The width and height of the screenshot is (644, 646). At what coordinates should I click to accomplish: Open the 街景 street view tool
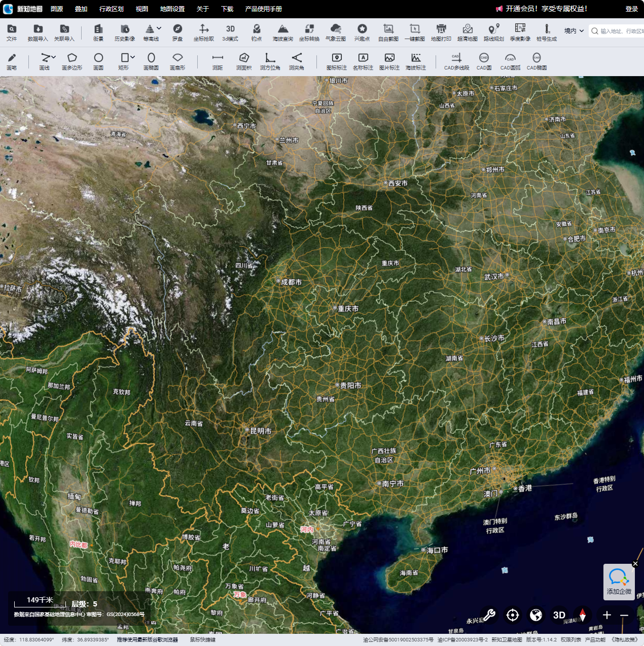(x=98, y=32)
